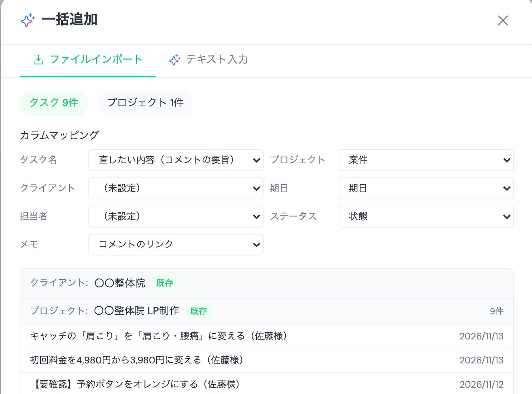Click the 一括追加 dialog title
This screenshot has height=394, width=532.
[x=70, y=20]
